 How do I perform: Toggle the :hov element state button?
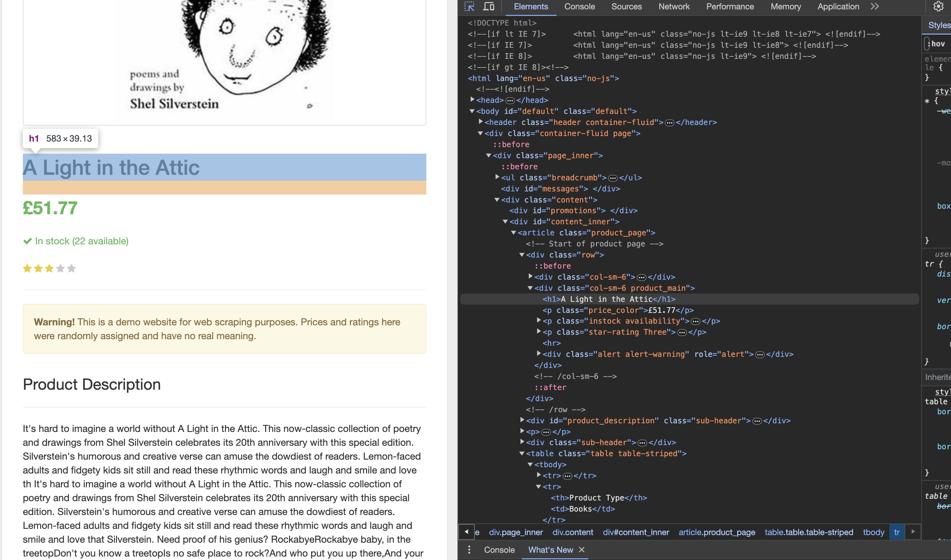938,44
